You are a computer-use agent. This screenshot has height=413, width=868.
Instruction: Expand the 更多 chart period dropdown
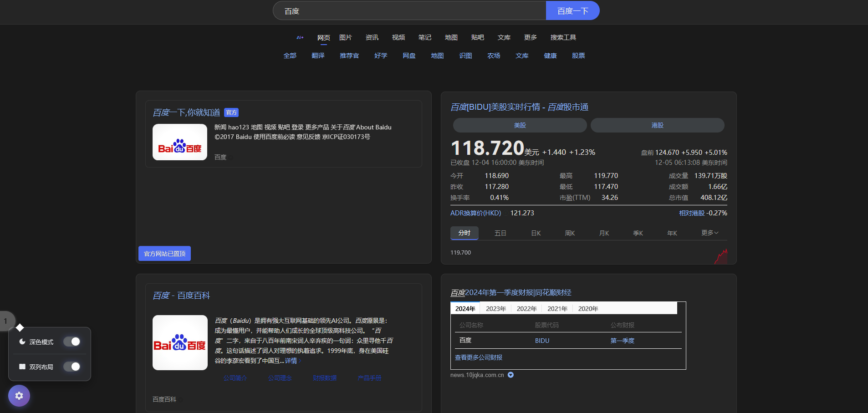tap(710, 233)
